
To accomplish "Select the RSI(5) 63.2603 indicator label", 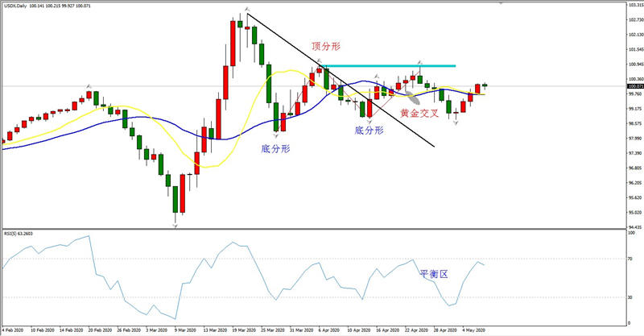I will pos(19,234).
